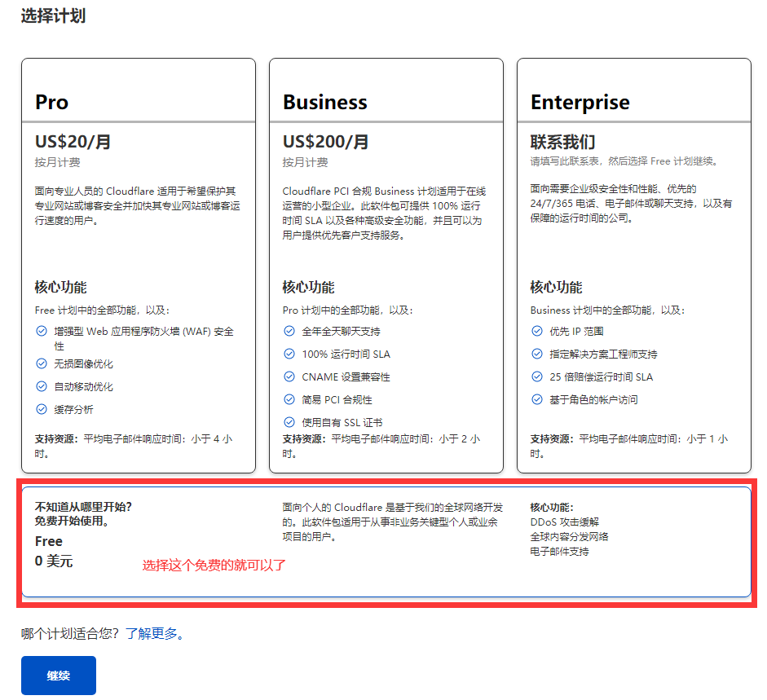
Task: Click check icon beside 缓存分析
Action: [42, 409]
